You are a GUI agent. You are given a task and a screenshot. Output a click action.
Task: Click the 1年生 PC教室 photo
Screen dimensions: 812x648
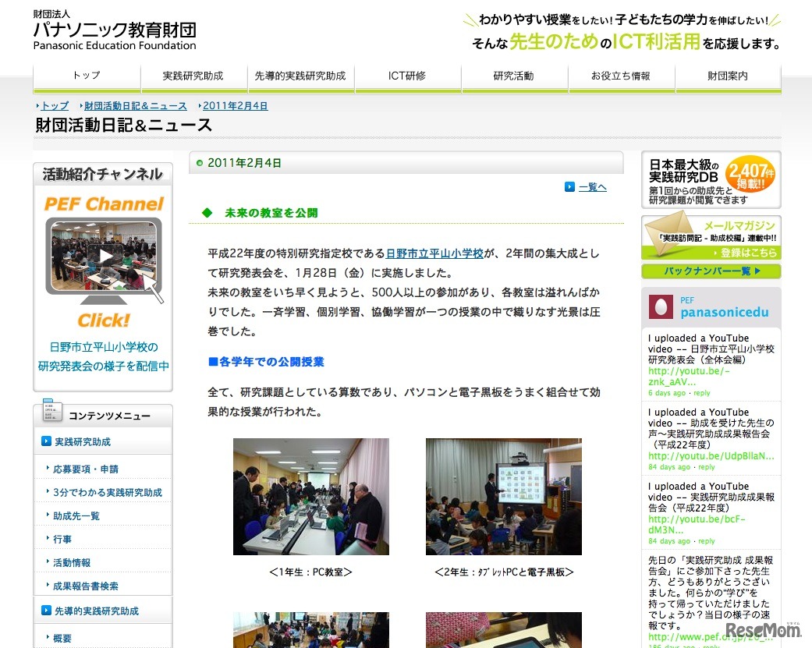coord(310,497)
